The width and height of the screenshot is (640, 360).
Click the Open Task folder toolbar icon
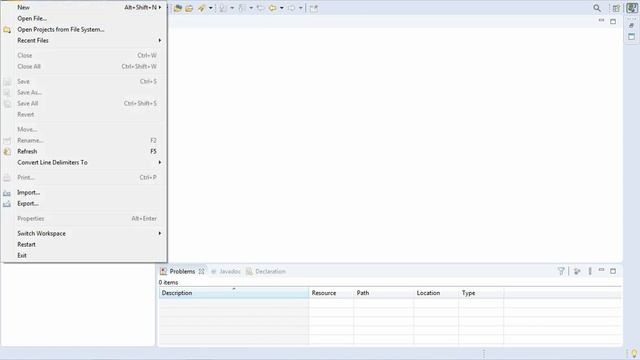(189, 8)
